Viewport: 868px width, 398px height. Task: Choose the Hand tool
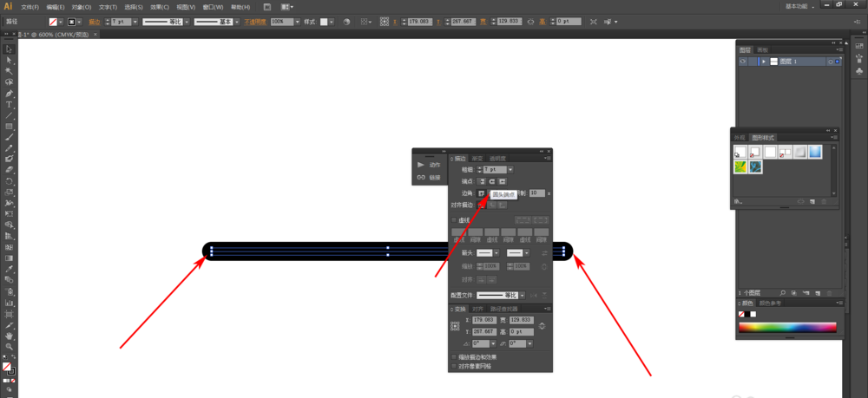click(x=9, y=335)
